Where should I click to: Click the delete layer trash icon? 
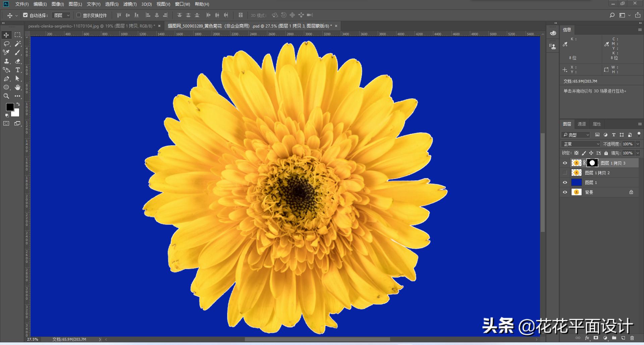click(x=632, y=338)
